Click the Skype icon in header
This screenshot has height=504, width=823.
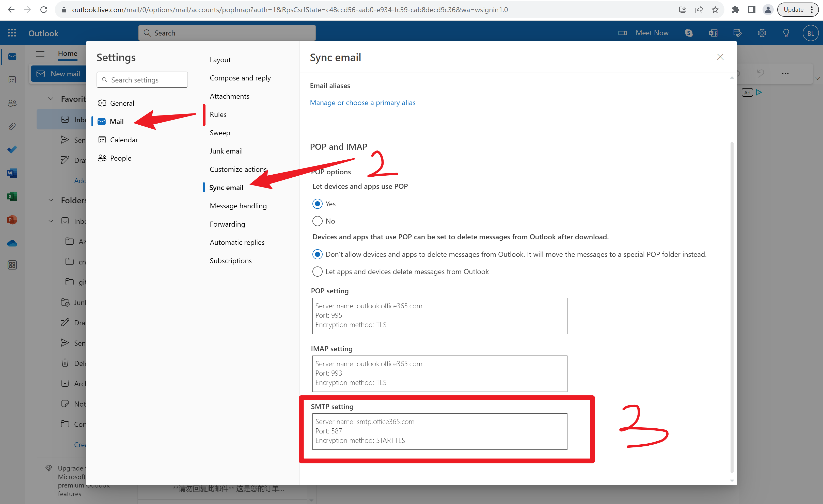[x=689, y=33]
